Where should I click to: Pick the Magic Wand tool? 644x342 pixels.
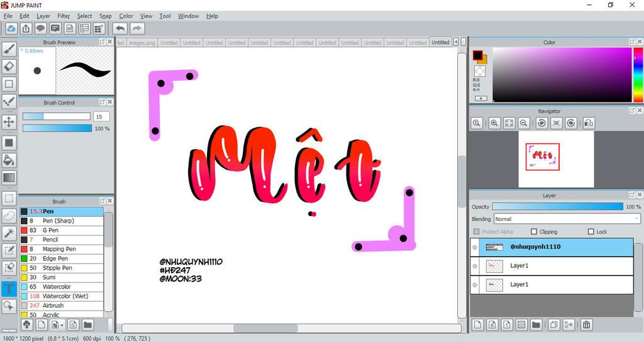click(9, 233)
